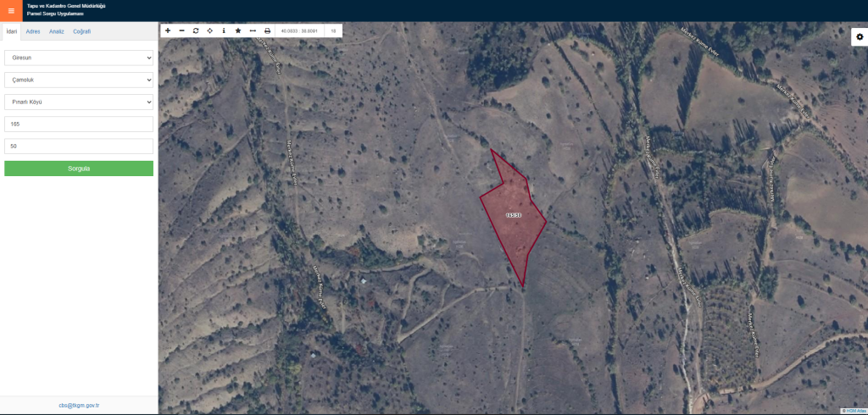Click the block number field containing 165
This screenshot has height=415, width=868.
pyautogui.click(x=79, y=124)
